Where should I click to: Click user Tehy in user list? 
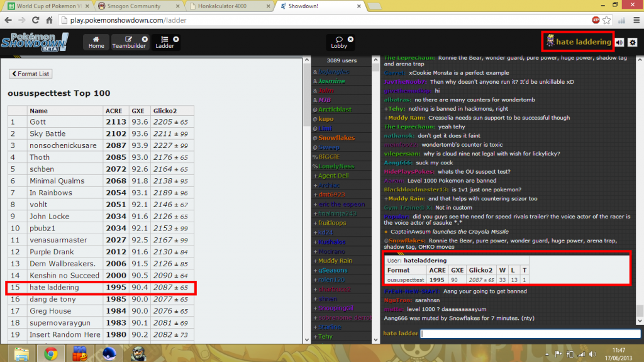[x=325, y=336]
